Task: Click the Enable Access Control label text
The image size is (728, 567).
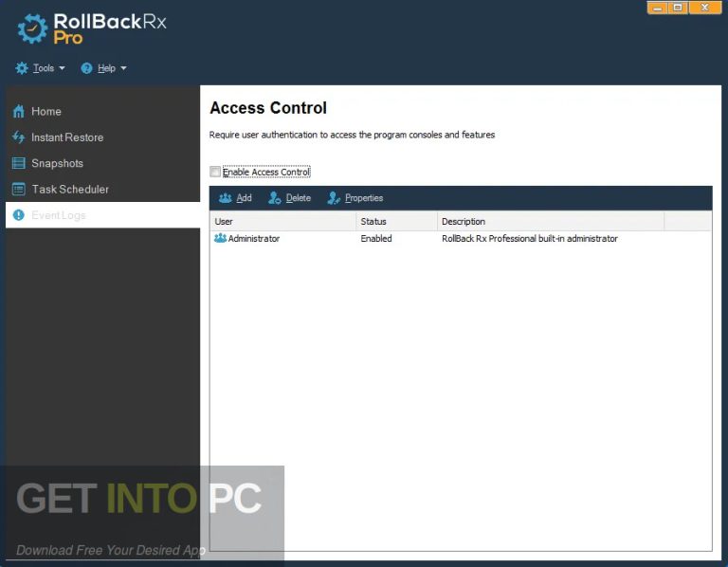Action: point(266,172)
